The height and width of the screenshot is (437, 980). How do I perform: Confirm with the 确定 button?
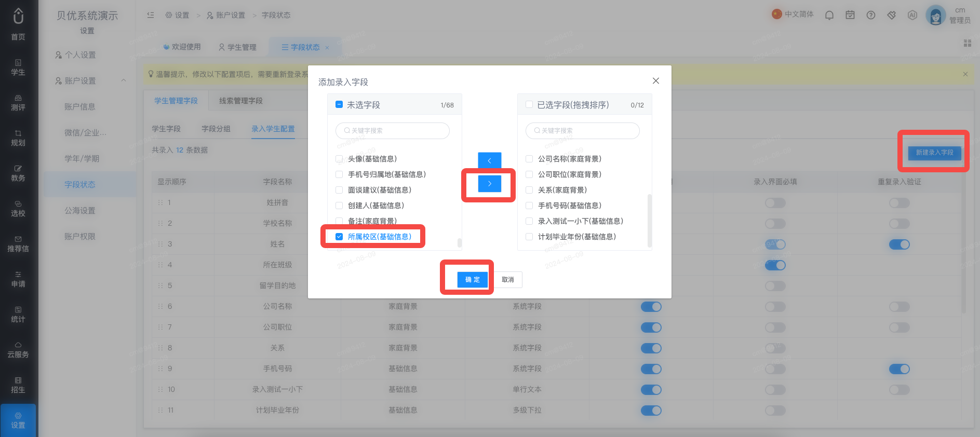tap(473, 279)
